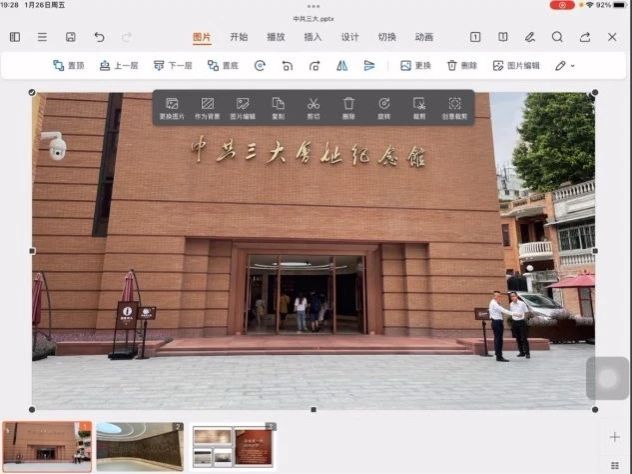Open the 开始 tab
Screen dimensions: 632x474
click(239, 37)
